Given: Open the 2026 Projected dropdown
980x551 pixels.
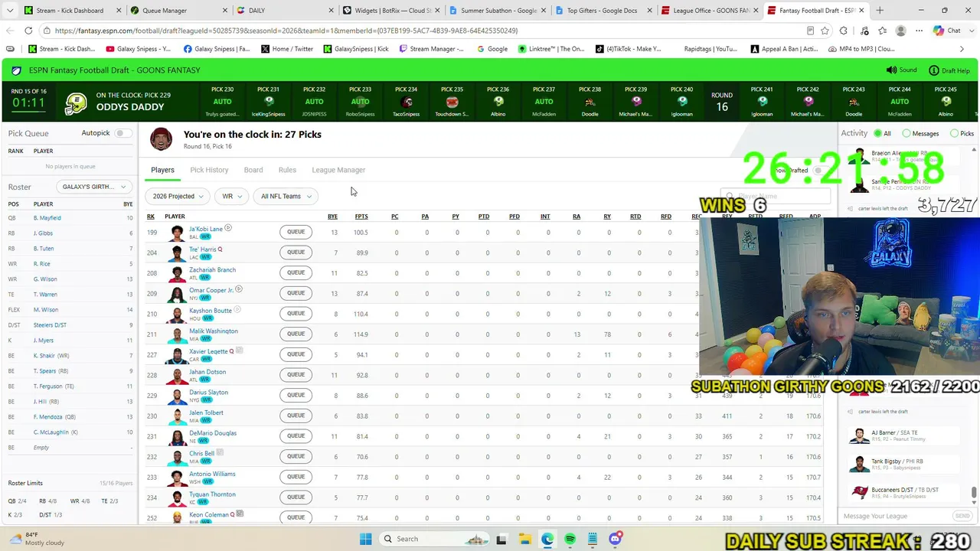Looking at the screenshot, I should (178, 196).
